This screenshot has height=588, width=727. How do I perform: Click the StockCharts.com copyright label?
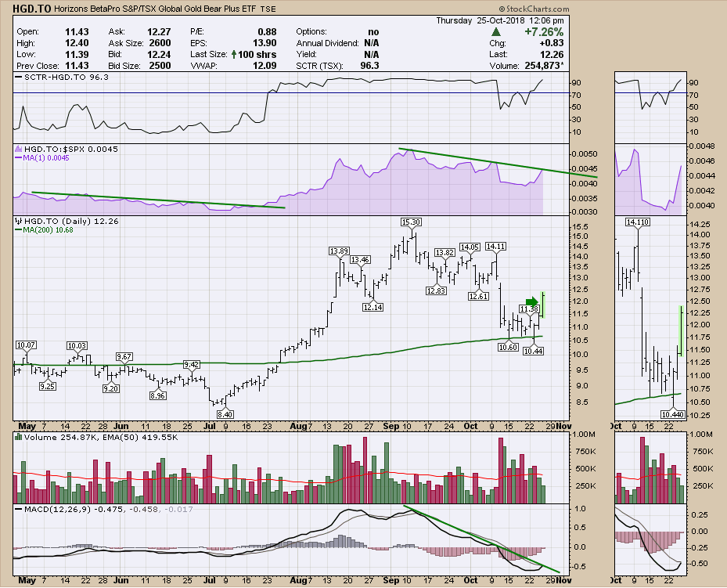tap(534, 9)
